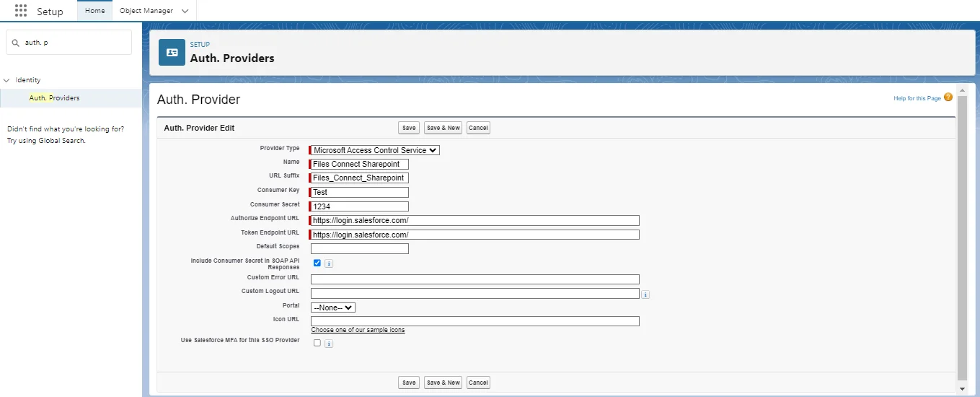
Task: Click the vertical scrollbar down arrow
Action: (x=962, y=388)
